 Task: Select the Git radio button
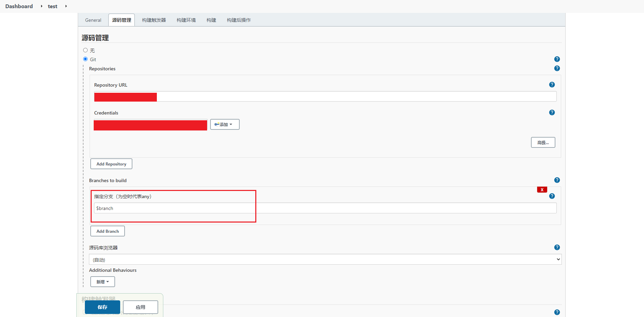pos(85,59)
